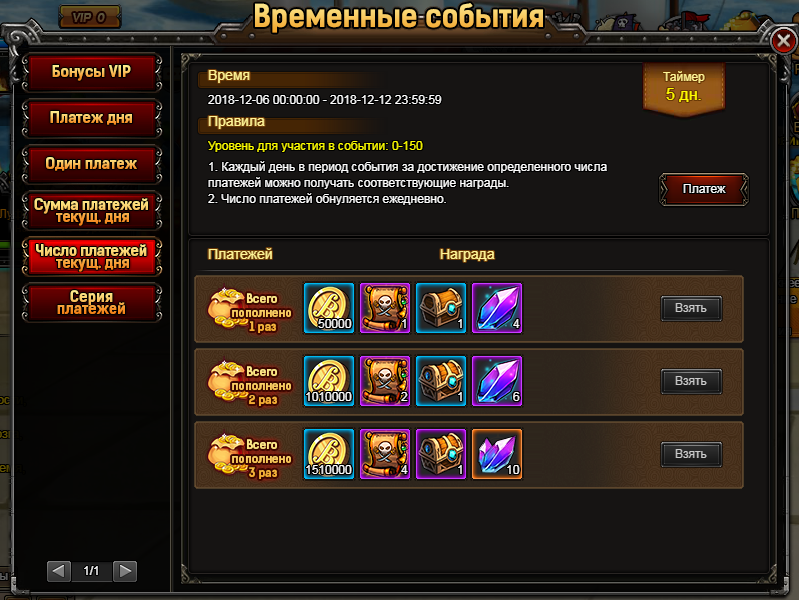The height and width of the screenshot is (600, 799).
Task: Select the pirate scroll with quantity 4
Action: coord(385,454)
